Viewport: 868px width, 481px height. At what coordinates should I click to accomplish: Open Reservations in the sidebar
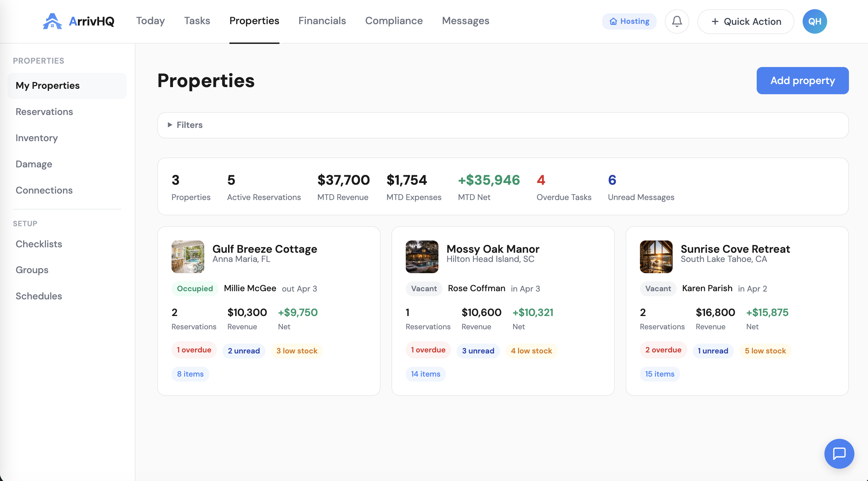tap(44, 112)
